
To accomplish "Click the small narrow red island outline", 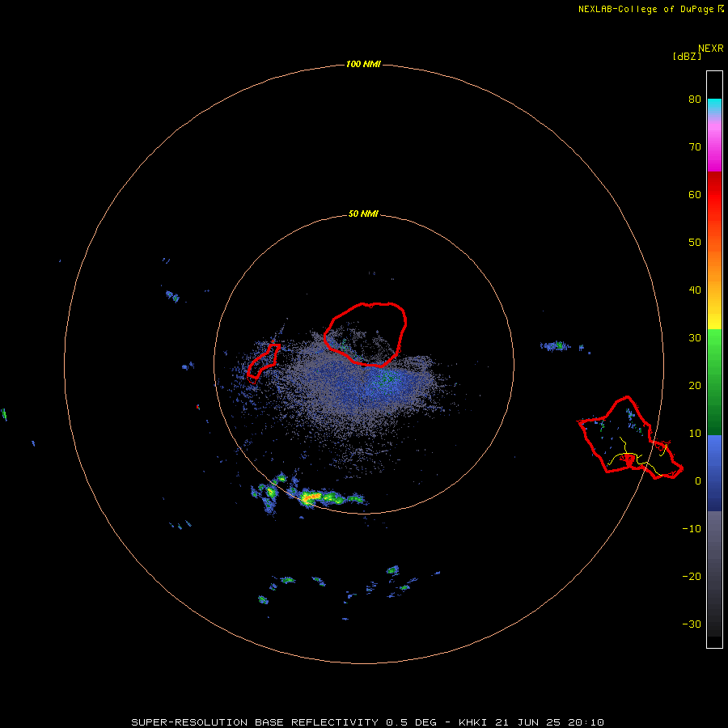I will pyautogui.click(x=263, y=362).
